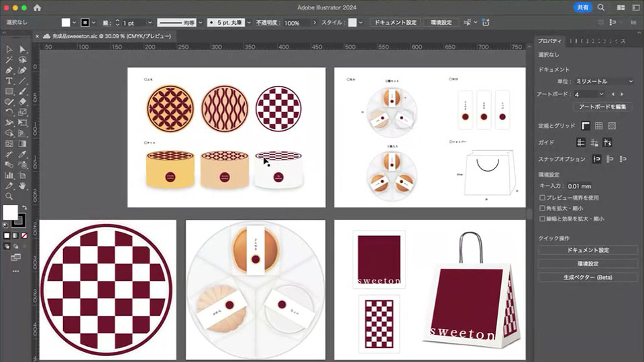The height and width of the screenshot is (362, 644).
Task: Select the Pen tool
Action: tap(9, 70)
